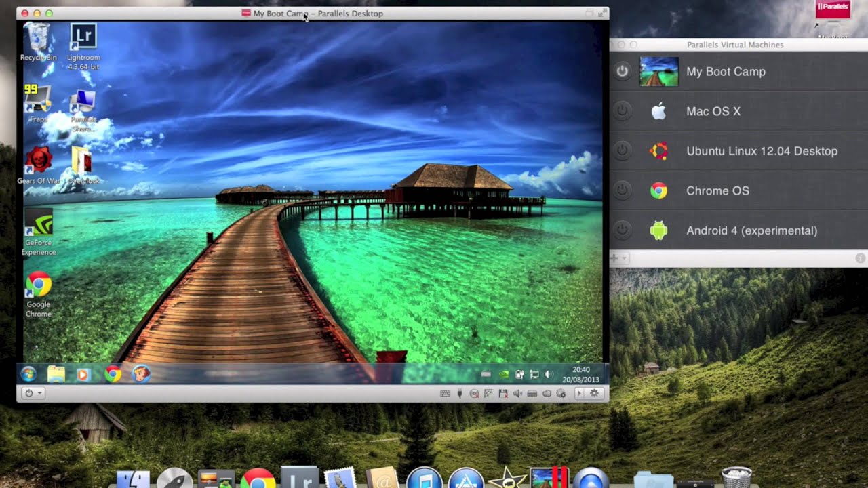The height and width of the screenshot is (488, 868).
Task: Open Google Chrome in the macOS dock
Action: pos(258,479)
